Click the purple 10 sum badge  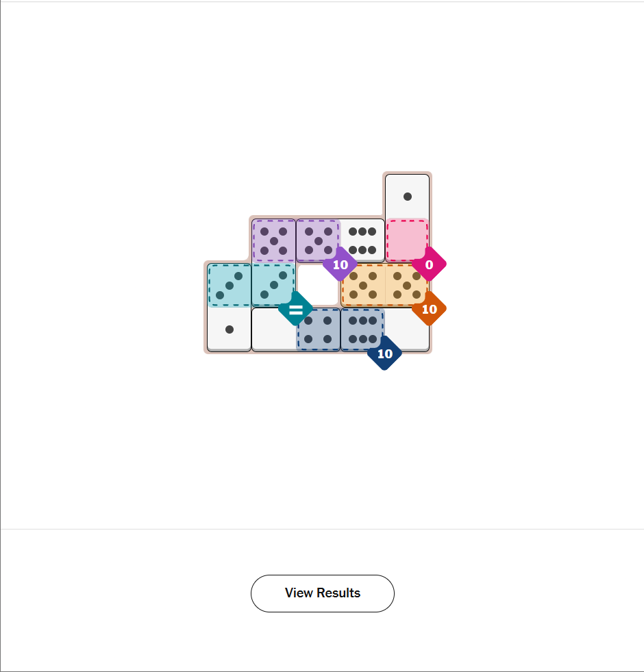point(340,264)
